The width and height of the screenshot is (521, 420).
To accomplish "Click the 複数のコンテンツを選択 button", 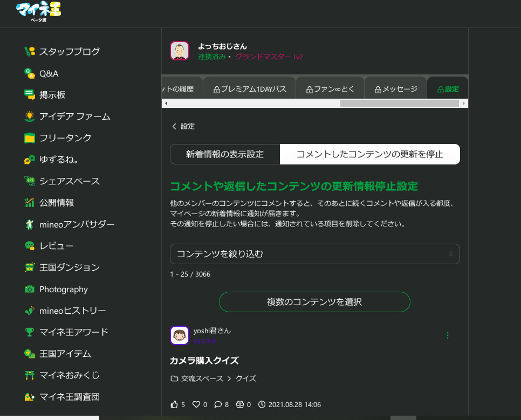I will pyautogui.click(x=314, y=302).
